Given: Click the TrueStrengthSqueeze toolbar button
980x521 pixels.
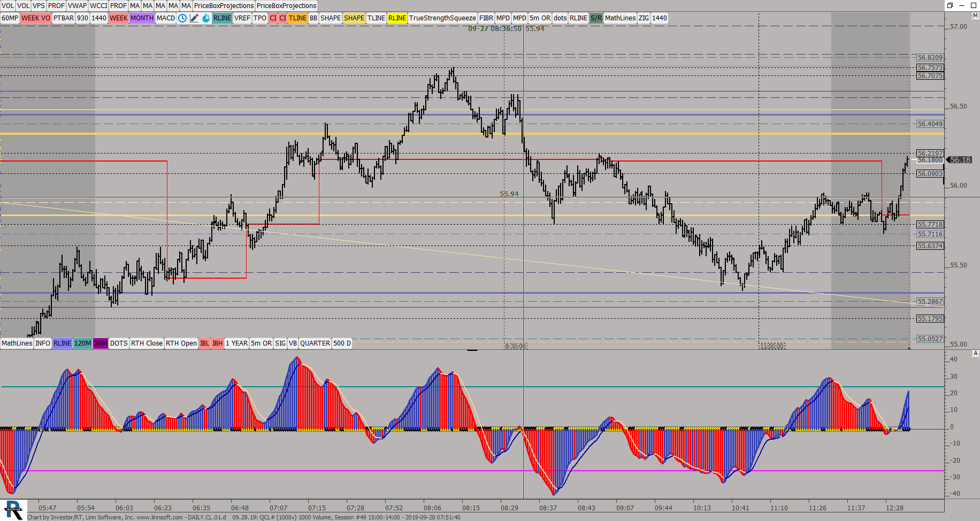Looking at the screenshot, I should click(x=442, y=18).
